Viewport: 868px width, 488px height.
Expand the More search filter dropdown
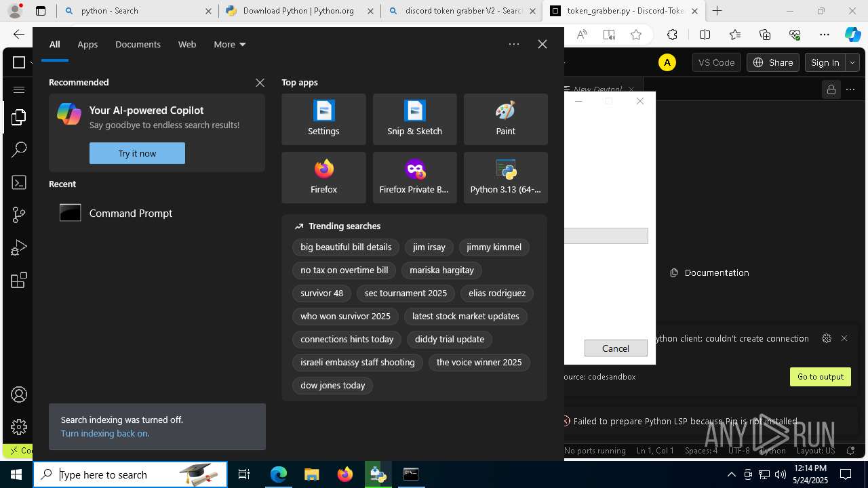click(230, 44)
